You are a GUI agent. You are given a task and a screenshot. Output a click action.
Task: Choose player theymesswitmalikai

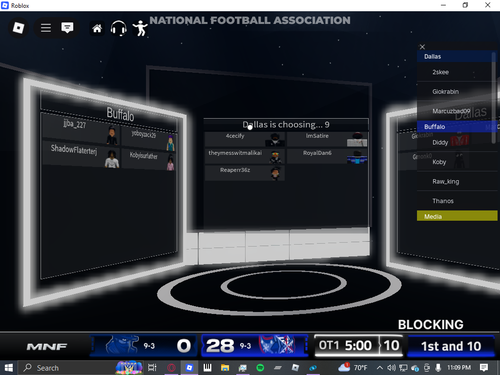pos(245,156)
